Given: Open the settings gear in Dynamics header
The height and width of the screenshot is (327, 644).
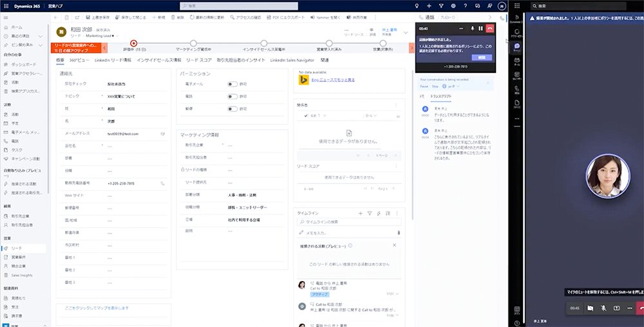Looking at the screenshot, I should click(453, 6).
